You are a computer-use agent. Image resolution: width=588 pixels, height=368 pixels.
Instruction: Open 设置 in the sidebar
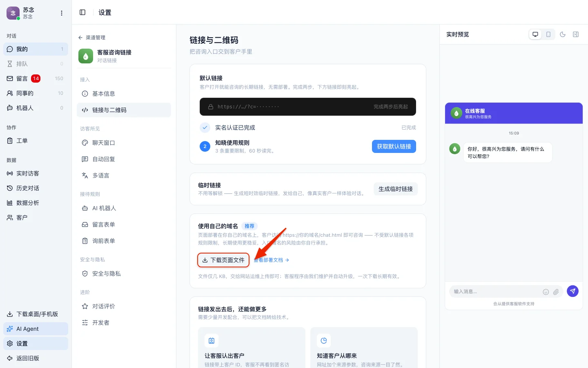pos(36,343)
